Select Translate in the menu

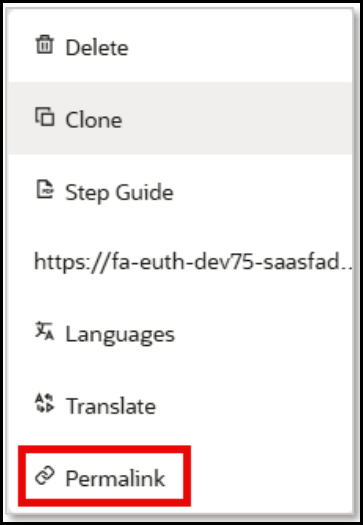(x=180, y=405)
